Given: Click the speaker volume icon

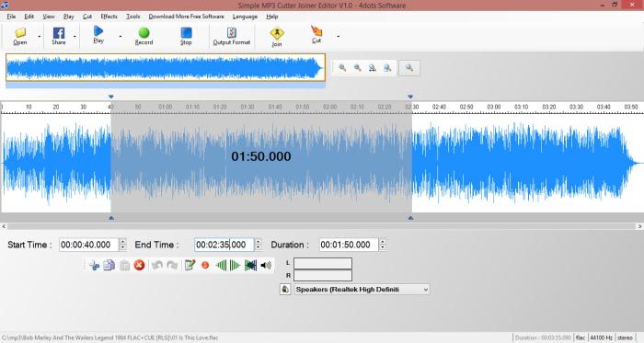Looking at the screenshot, I should tap(266, 266).
